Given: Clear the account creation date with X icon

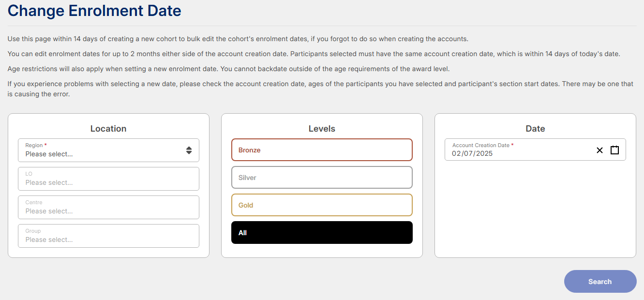Looking at the screenshot, I should tap(599, 150).
